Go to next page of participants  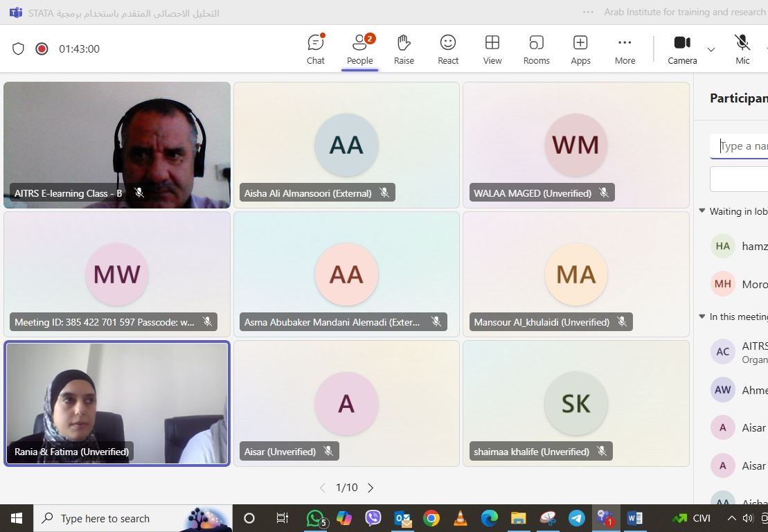(370, 488)
